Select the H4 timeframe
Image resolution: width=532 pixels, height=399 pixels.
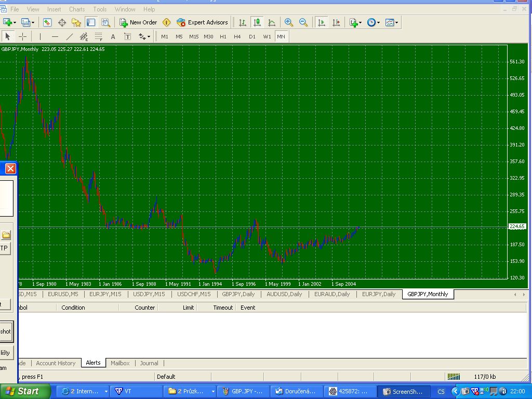(237, 36)
